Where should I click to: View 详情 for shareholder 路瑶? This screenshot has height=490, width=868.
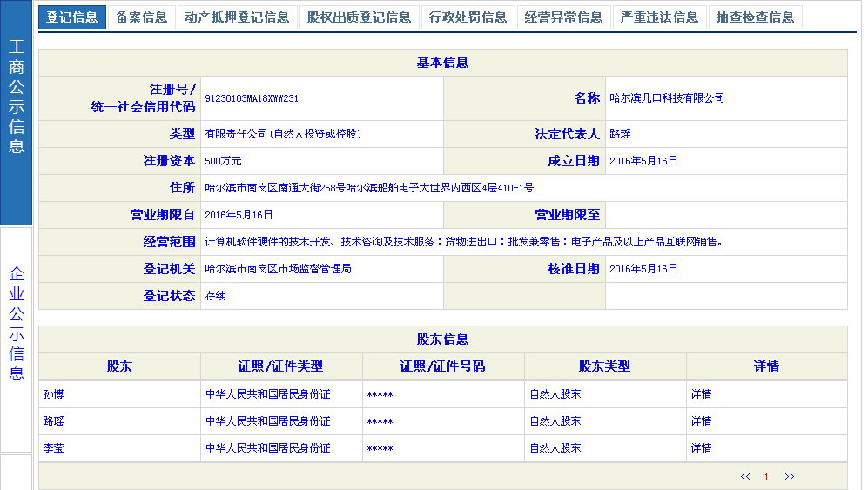click(x=701, y=421)
